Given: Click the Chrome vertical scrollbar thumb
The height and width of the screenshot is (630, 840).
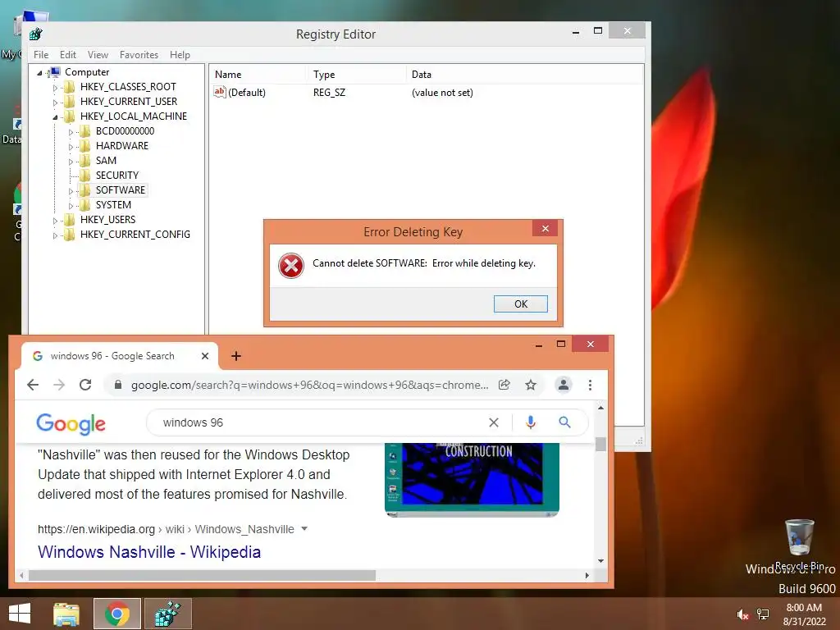Looking at the screenshot, I should pyautogui.click(x=600, y=444).
